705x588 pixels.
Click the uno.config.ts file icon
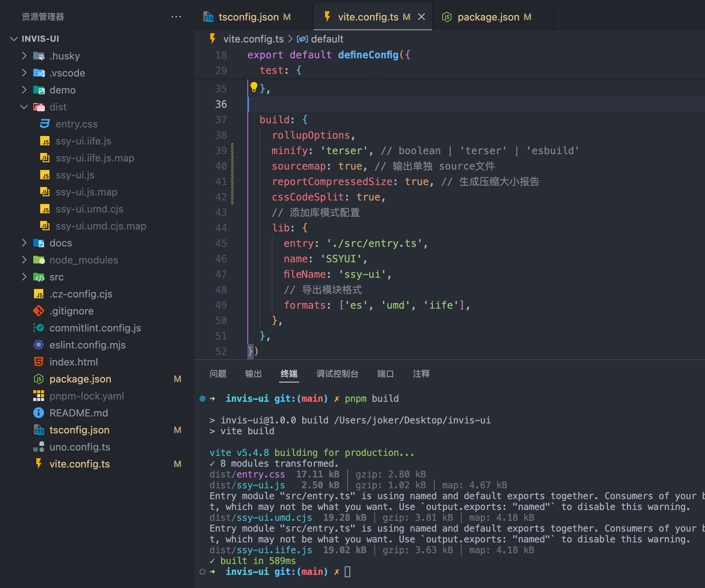pyautogui.click(x=39, y=447)
